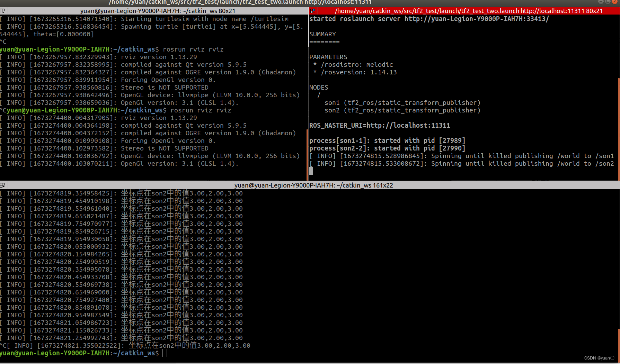
Task: Click 'Forcing OpenGl version 0.' at 1673267957.839911954
Action: point(108,80)
